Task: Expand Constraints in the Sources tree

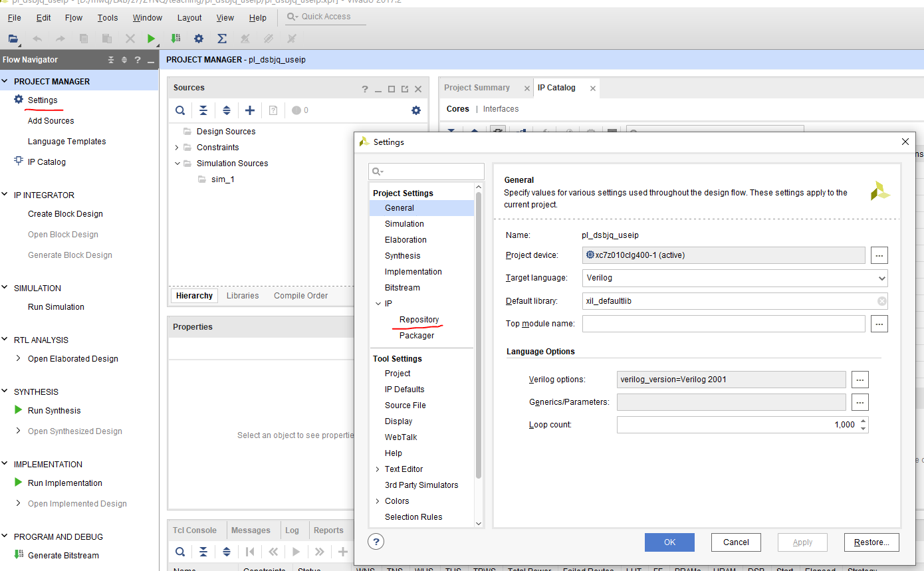Action: pos(177,148)
